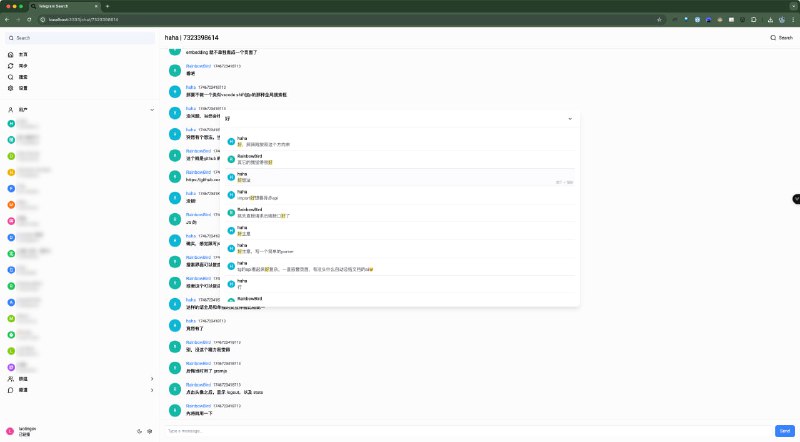This screenshot has height=442, width=800.
Task: Bookmark the page with the star icon
Action: click(659, 19)
